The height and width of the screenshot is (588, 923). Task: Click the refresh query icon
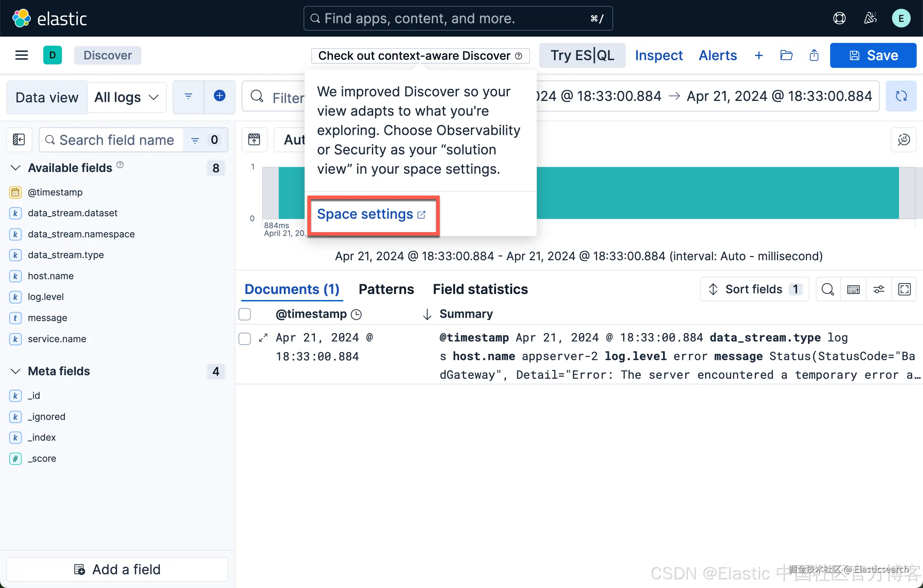(x=901, y=96)
